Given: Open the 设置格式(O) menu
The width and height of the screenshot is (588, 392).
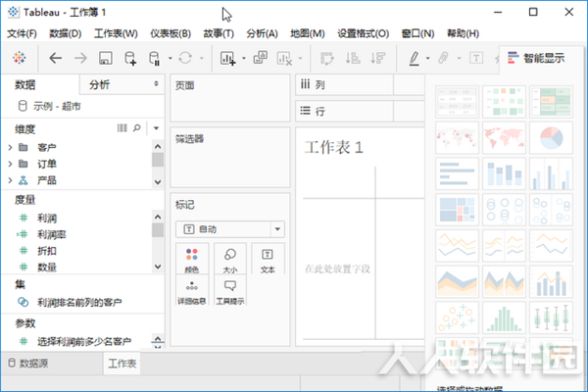Looking at the screenshot, I should 363,33.
